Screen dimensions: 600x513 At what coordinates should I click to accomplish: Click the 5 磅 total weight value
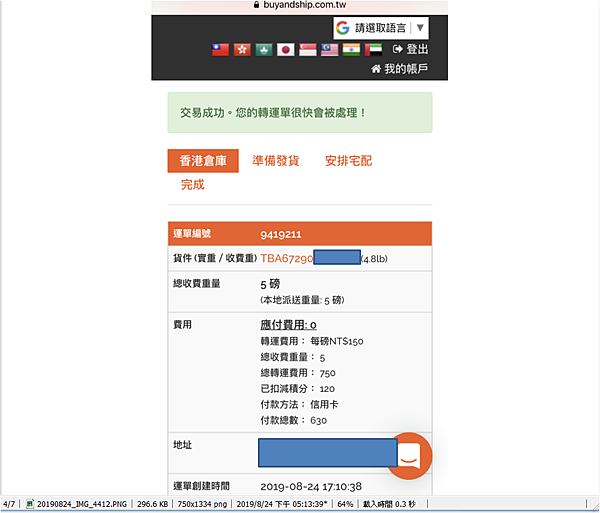pos(270,284)
